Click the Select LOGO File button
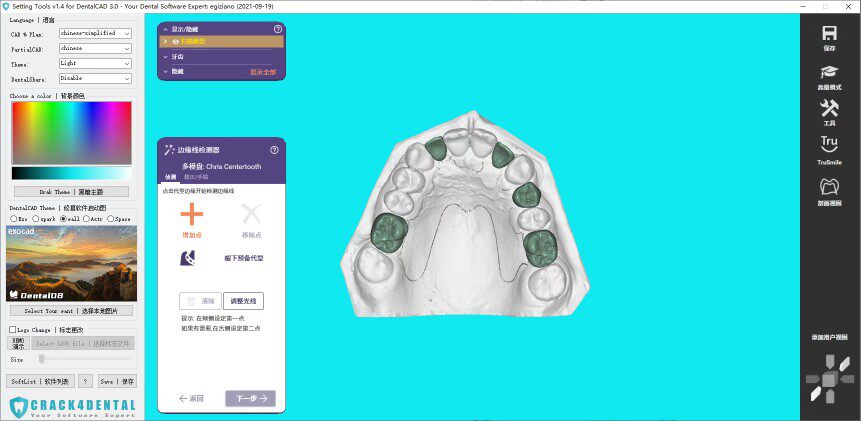 pyautogui.click(x=83, y=343)
